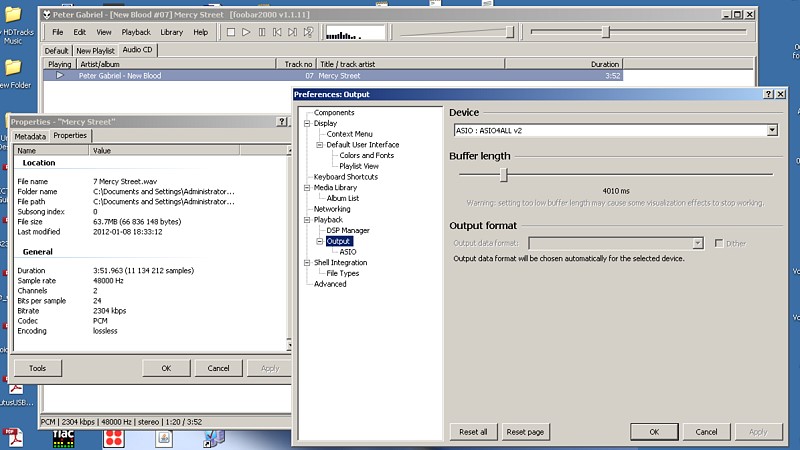Open the Tools button in Properties
Screen dimensions: 800x450
37,368
